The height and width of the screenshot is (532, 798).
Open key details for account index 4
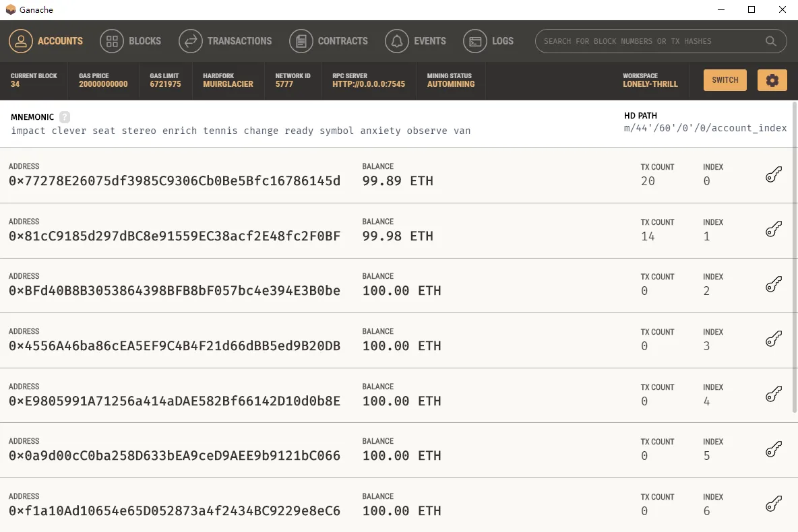[x=773, y=395]
